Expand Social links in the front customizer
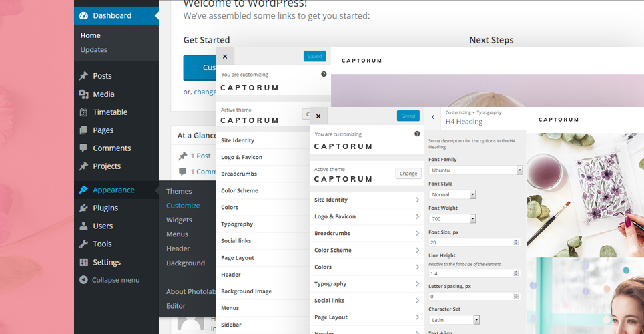The width and height of the screenshot is (644, 334). click(367, 301)
